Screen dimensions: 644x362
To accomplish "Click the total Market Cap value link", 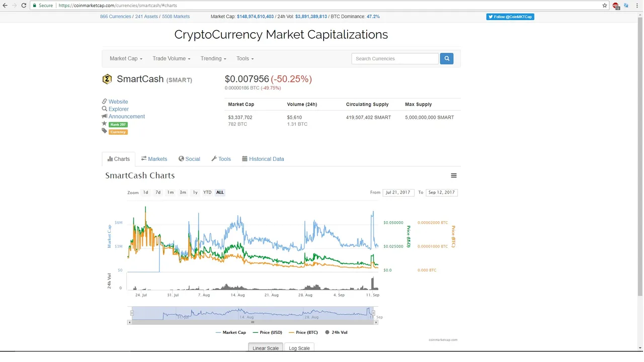I will [x=255, y=17].
